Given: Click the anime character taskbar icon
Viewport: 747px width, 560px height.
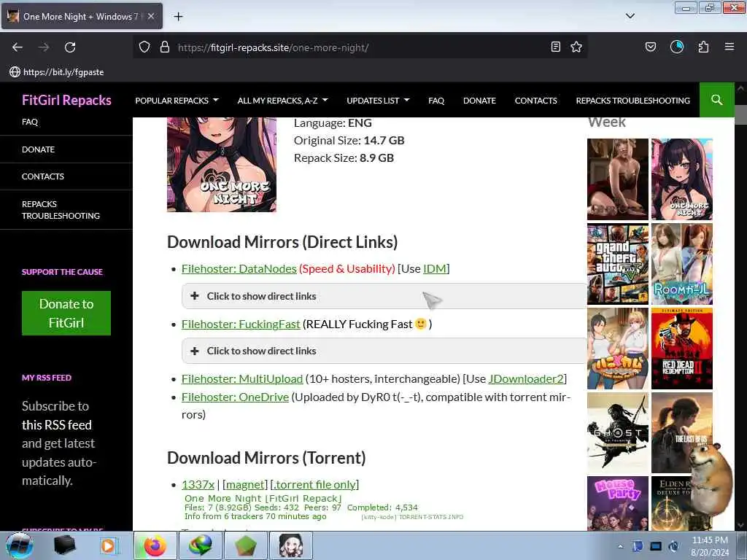Looking at the screenshot, I should 290,545.
